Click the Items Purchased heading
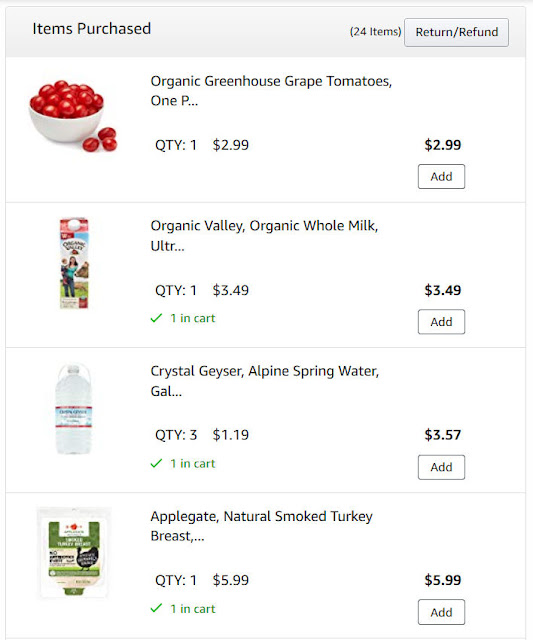 click(x=91, y=29)
